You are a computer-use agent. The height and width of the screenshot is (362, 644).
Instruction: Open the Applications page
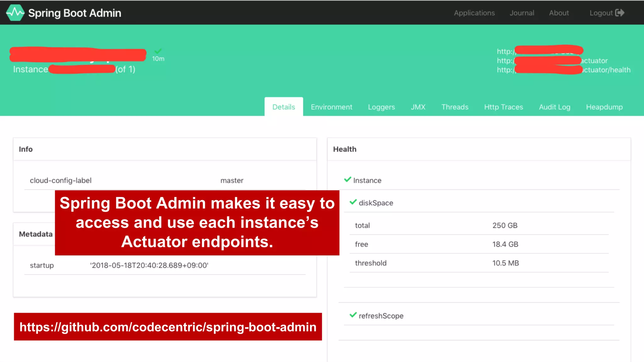474,13
